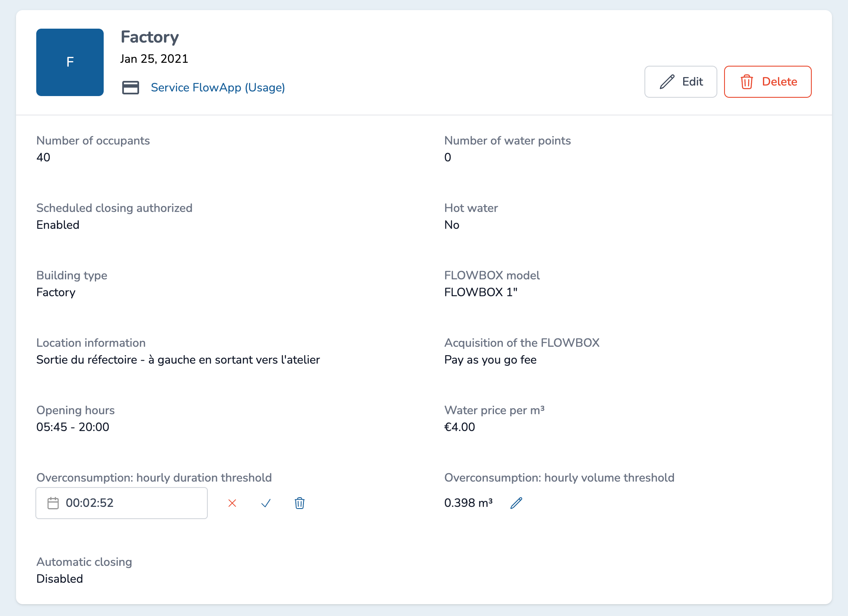
Task: Click the 05:45 - 20:00 opening hours
Action: (x=73, y=427)
